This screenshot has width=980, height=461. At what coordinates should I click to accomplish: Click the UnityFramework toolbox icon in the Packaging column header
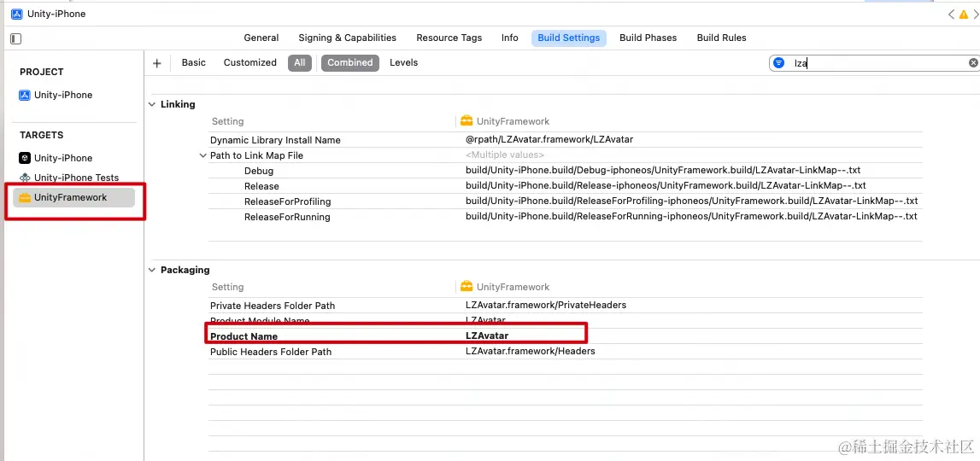tap(467, 286)
